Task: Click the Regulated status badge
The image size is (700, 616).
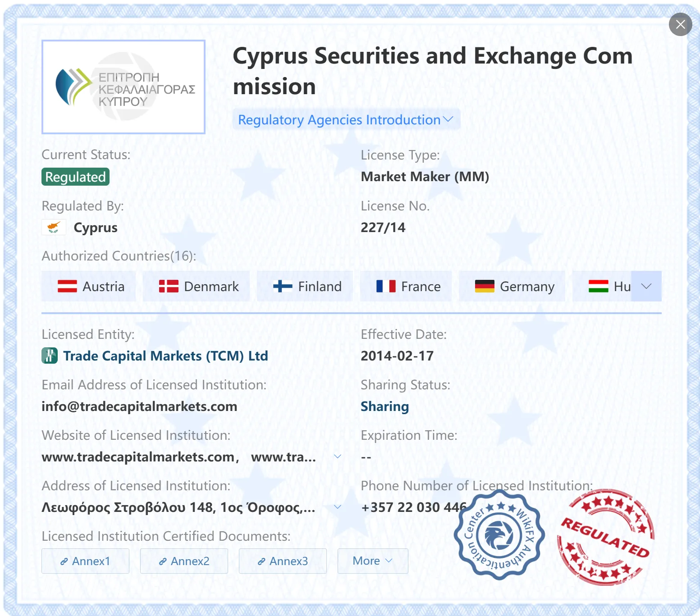Action: [75, 177]
